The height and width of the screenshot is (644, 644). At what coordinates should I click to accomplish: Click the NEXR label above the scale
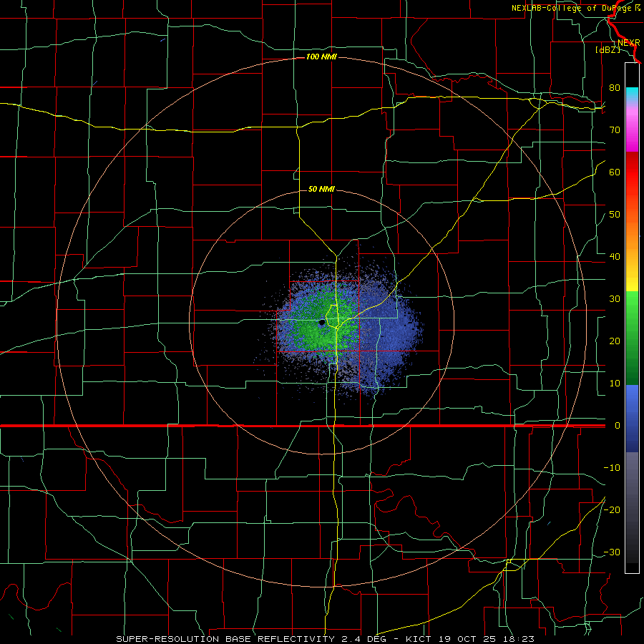click(x=628, y=43)
